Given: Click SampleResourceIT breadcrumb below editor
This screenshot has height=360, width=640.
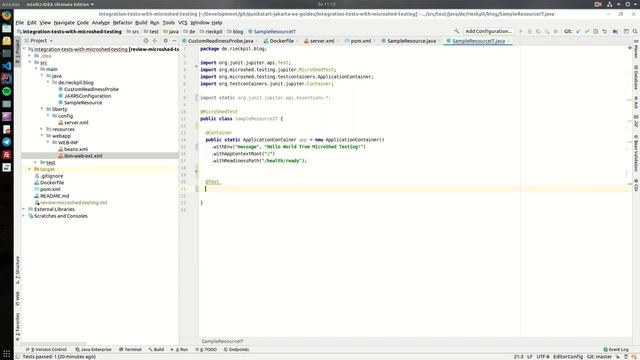Looking at the screenshot, I should [222, 341].
